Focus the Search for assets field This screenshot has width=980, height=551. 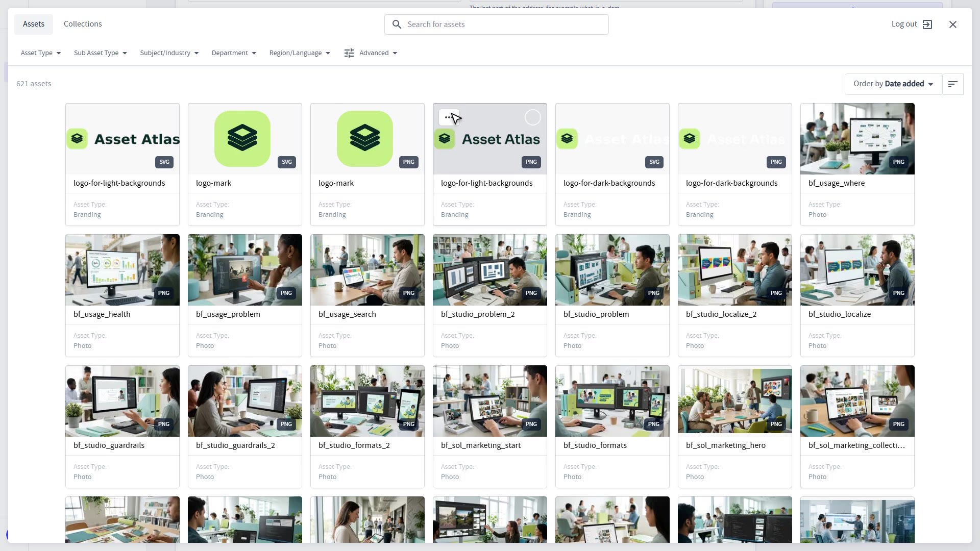coord(496,24)
